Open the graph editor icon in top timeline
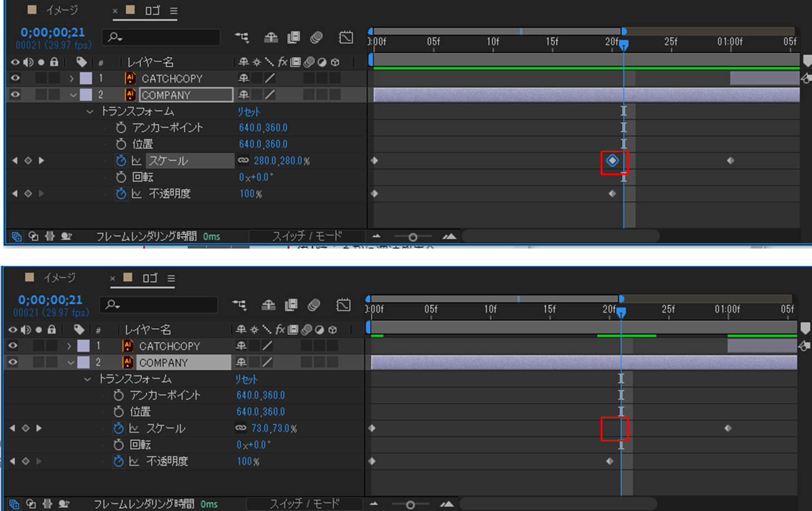 point(346,37)
